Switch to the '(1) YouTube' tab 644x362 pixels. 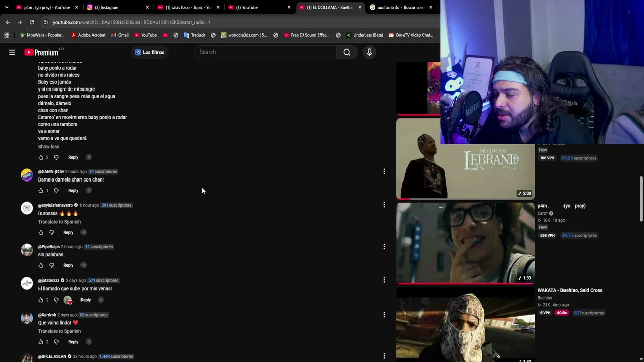259,7
